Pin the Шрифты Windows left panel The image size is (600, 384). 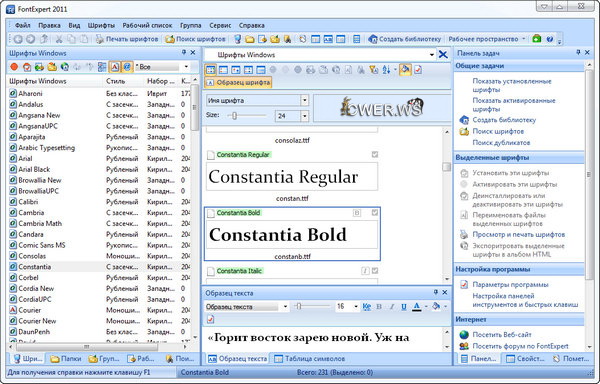pyautogui.click(x=184, y=53)
